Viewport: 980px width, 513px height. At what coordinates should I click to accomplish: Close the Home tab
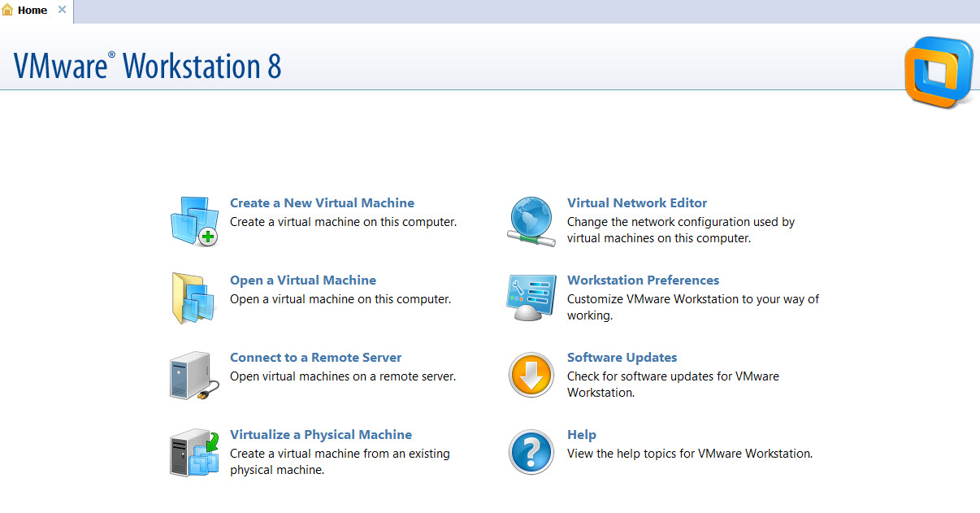click(x=62, y=11)
